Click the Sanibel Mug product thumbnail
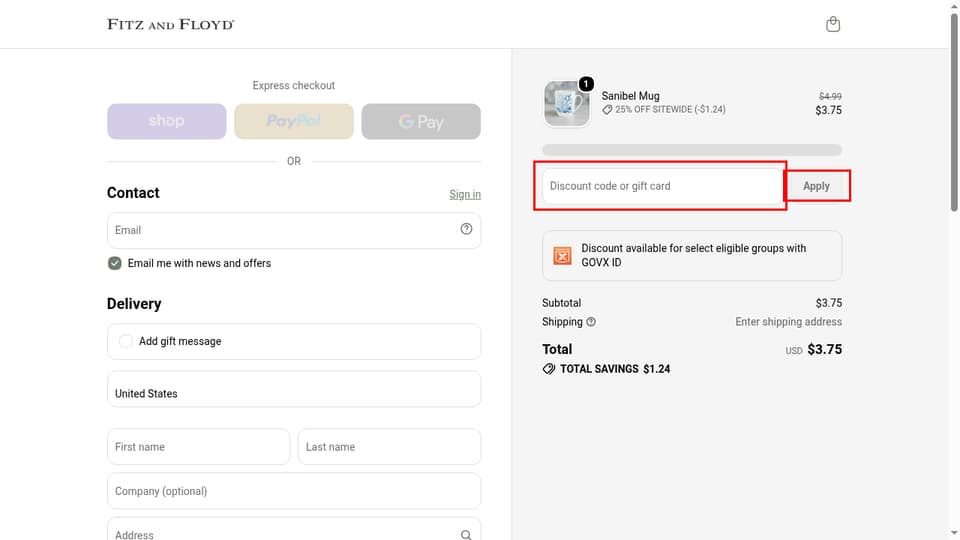This screenshot has width=960, height=540. tap(567, 103)
